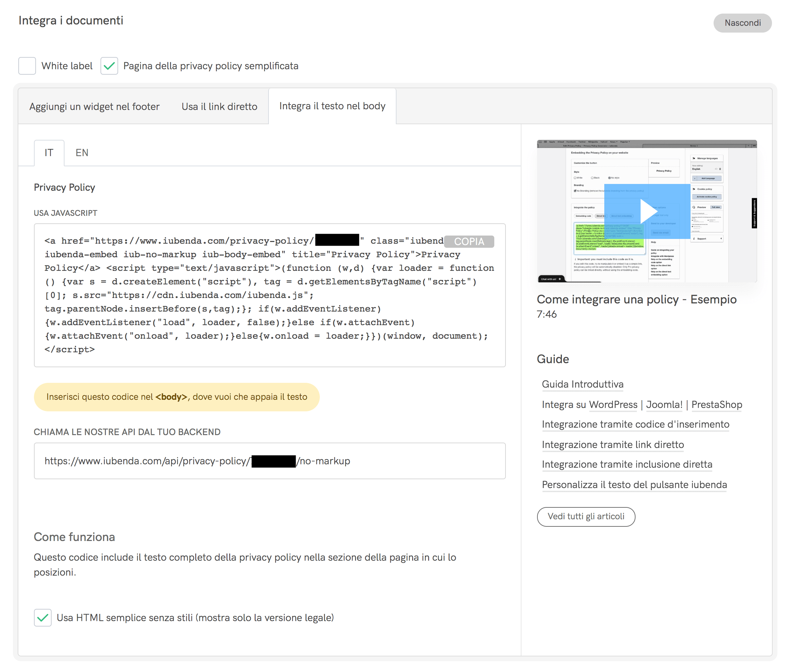Open 'Personalizza il testo del pulsante iubenda'
Viewport: 791px width, 672px height.
pyautogui.click(x=634, y=485)
